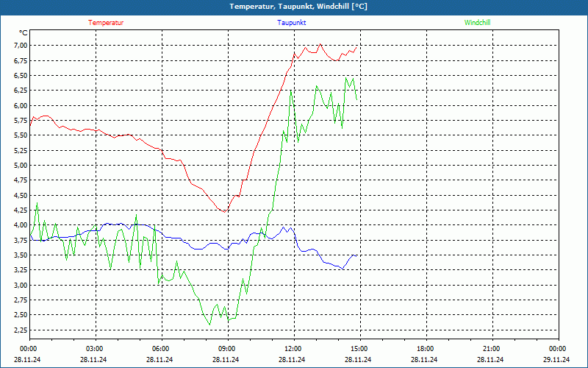
Task: Select the 7,00 y-axis value
Action: (x=21, y=46)
